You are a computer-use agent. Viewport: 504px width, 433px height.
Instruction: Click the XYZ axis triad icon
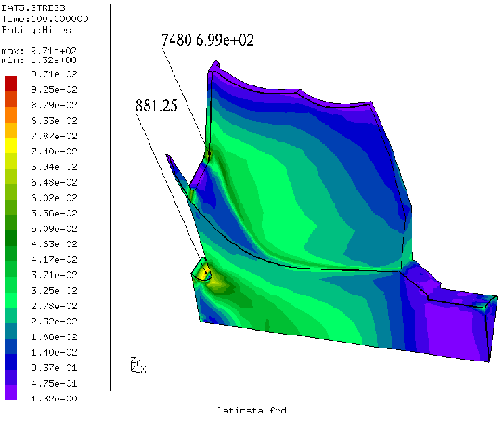[x=138, y=365]
